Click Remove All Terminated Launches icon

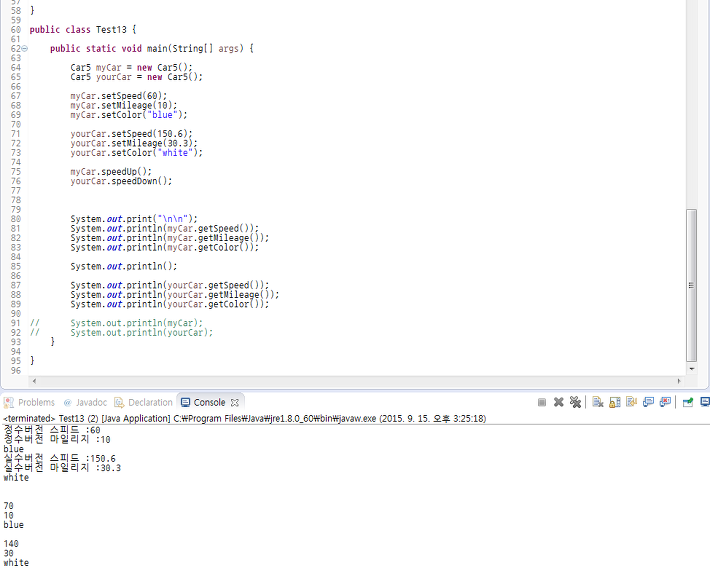coord(575,402)
